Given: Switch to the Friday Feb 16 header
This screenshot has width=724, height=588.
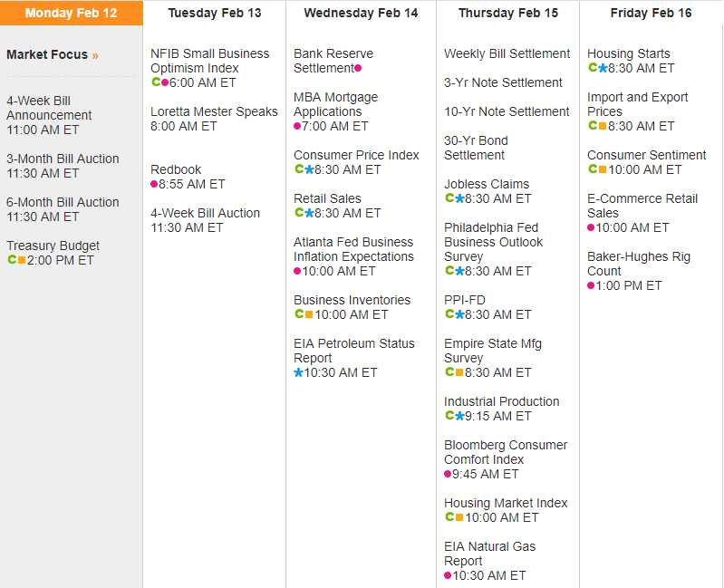Looking at the screenshot, I should point(651,13).
